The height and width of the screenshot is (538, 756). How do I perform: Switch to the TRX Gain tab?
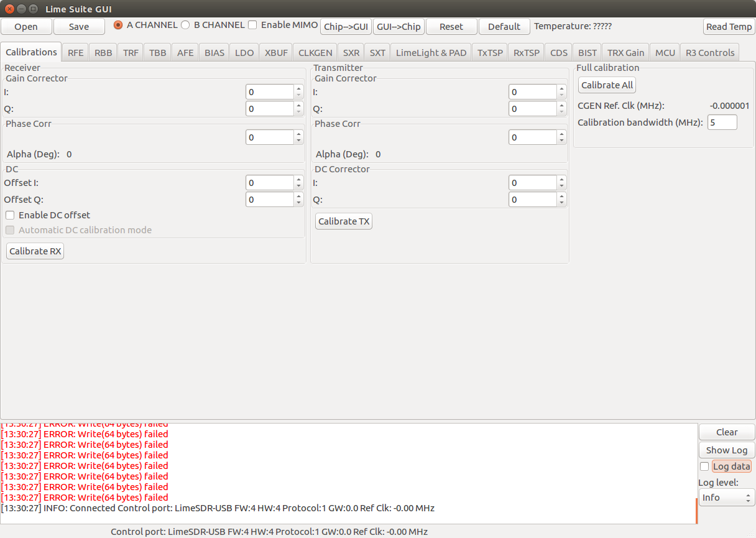click(626, 53)
